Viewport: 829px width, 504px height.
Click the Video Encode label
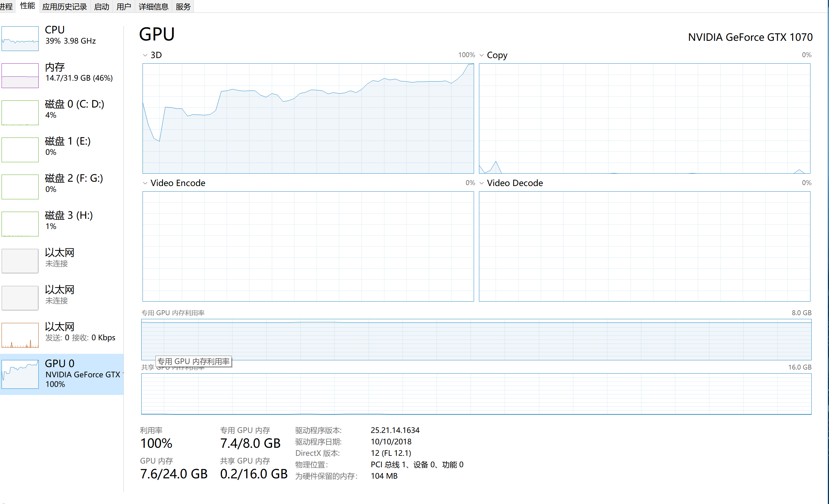pos(178,183)
